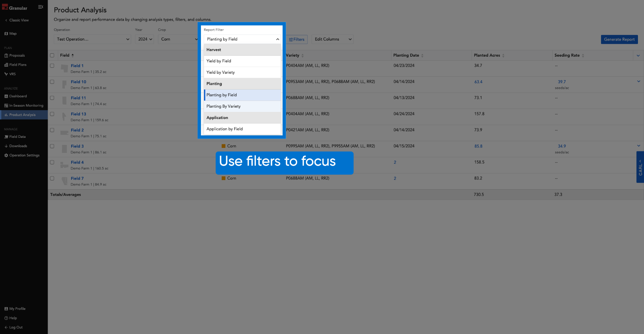Check the Field 10 row checkbox

point(52,82)
